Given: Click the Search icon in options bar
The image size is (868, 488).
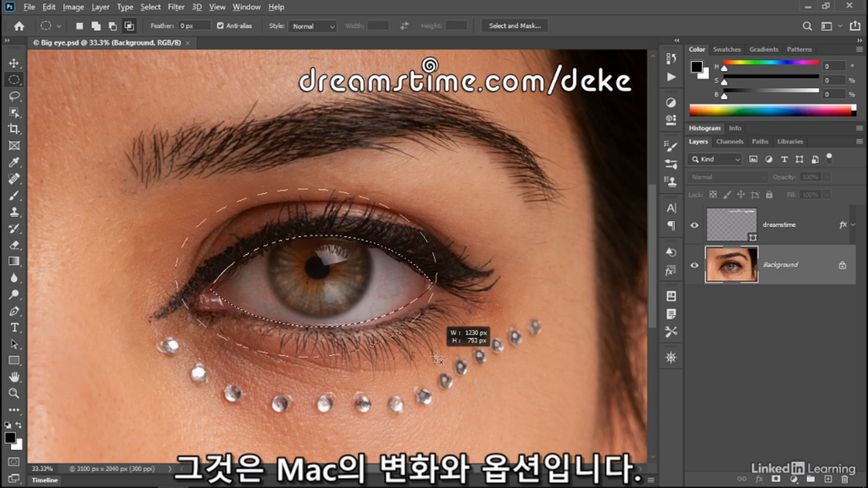Looking at the screenshot, I should pyautogui.click(x=807, y=26).
